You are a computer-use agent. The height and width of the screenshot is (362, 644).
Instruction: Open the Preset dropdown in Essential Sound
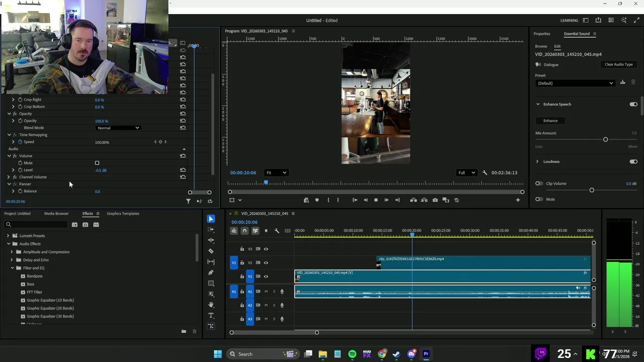[575, 83]
